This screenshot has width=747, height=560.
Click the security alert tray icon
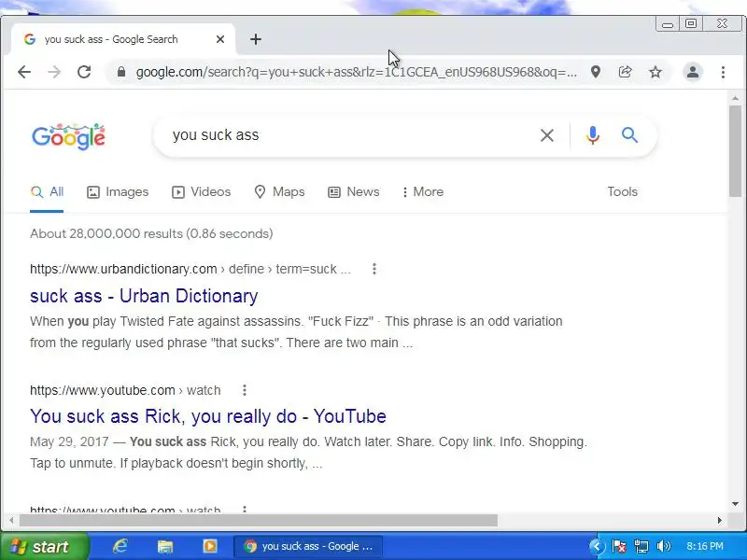point(619,546)
